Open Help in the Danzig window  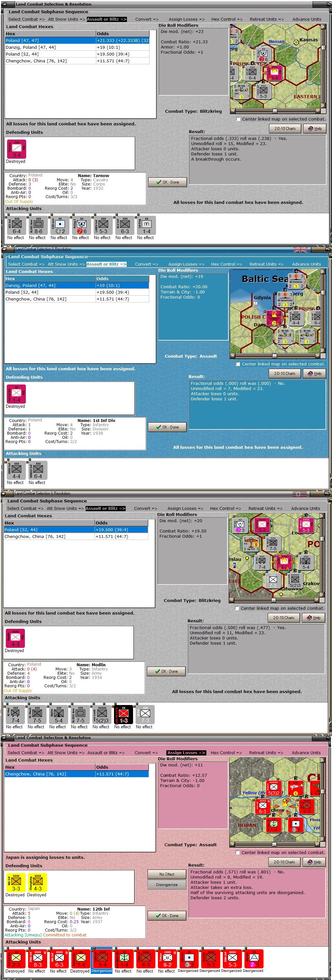coord(315,374)
